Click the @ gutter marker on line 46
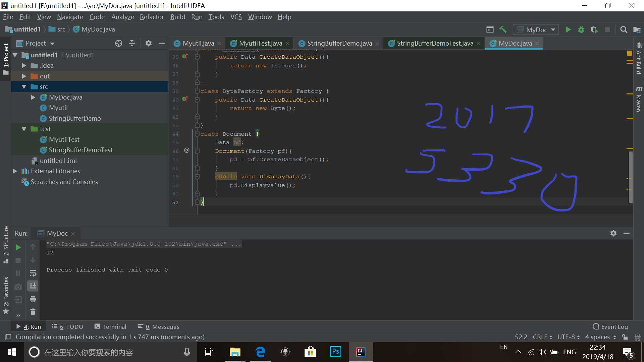 (x=187, y=150)
